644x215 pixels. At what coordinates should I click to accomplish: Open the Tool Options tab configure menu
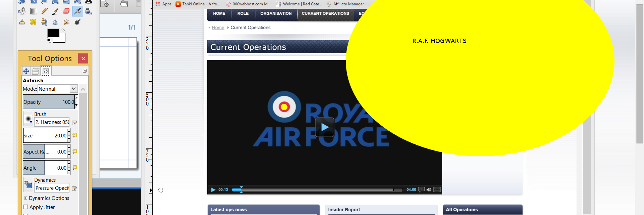click(85, 71)
